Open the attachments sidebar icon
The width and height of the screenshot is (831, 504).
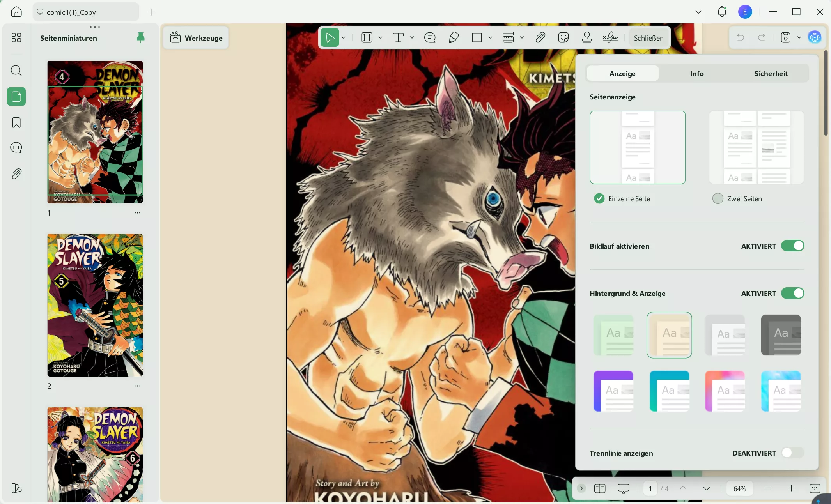pos(16,174)
